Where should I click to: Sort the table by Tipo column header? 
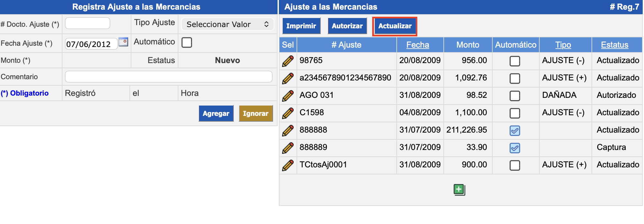tap(563, 45)
